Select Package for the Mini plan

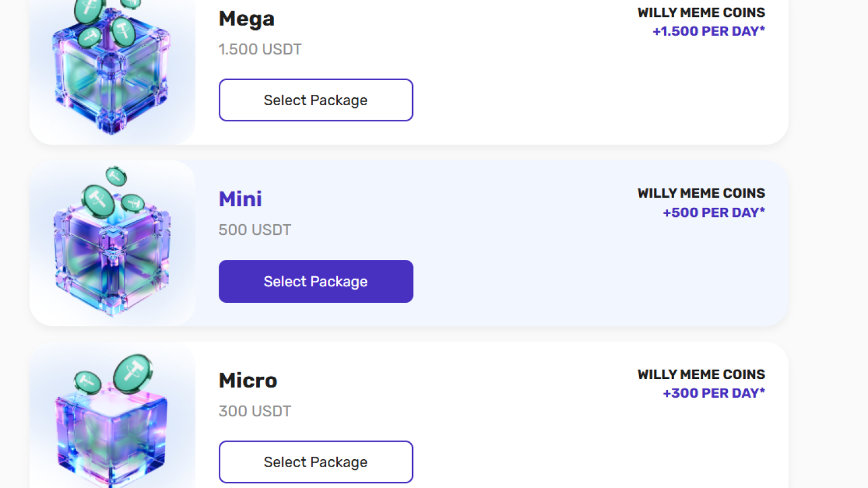(316, 281)
